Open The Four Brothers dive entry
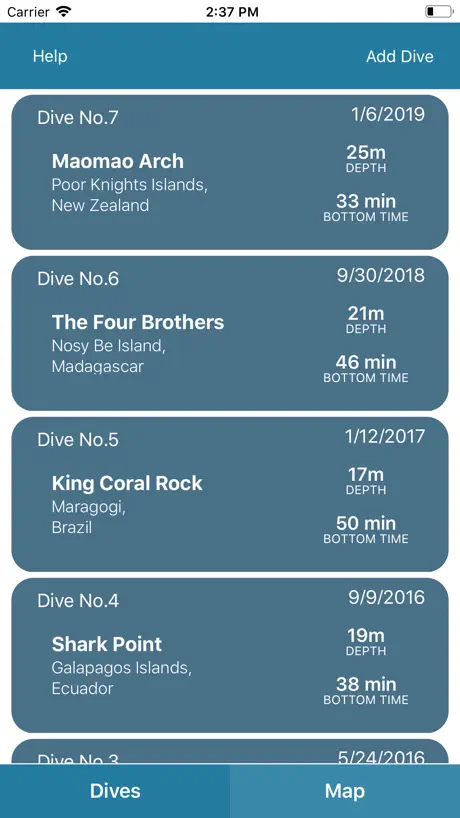 (230, 333)
